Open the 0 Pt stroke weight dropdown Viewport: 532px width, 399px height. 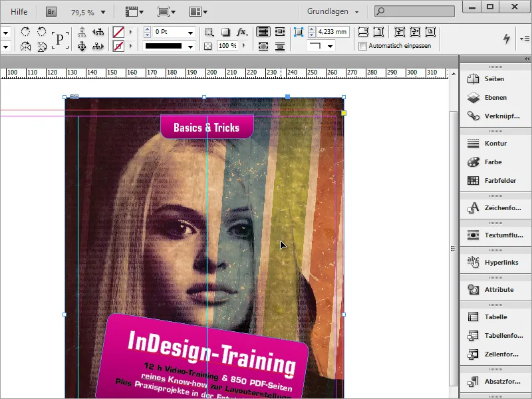[190, 33]
